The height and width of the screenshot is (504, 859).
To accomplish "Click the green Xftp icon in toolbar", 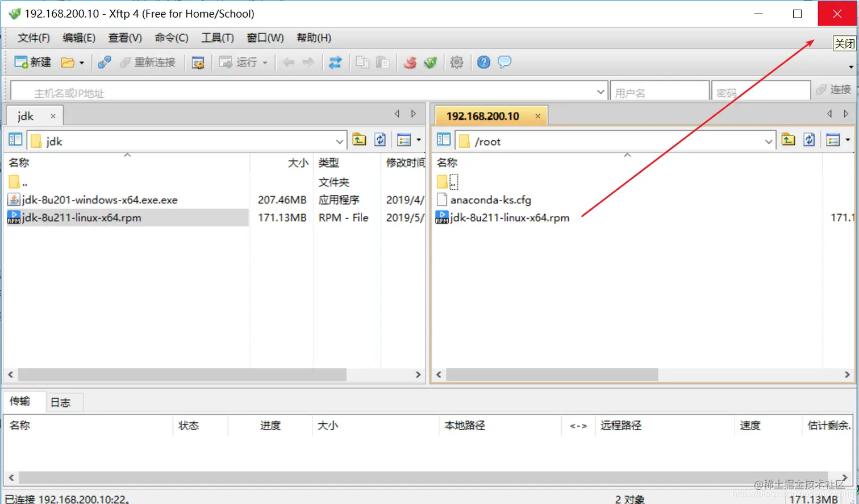I will pyautogui.click(x=431, y=62).
